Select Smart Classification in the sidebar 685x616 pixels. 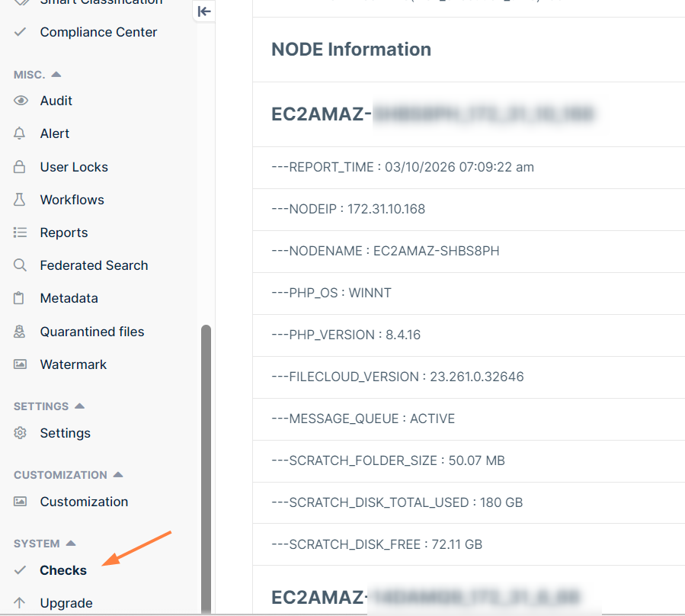101,3
